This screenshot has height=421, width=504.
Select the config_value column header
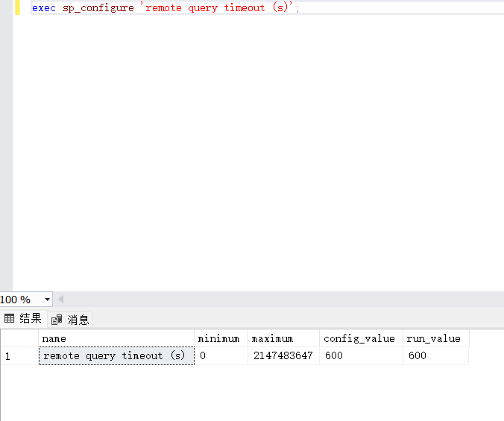point(362,338)
